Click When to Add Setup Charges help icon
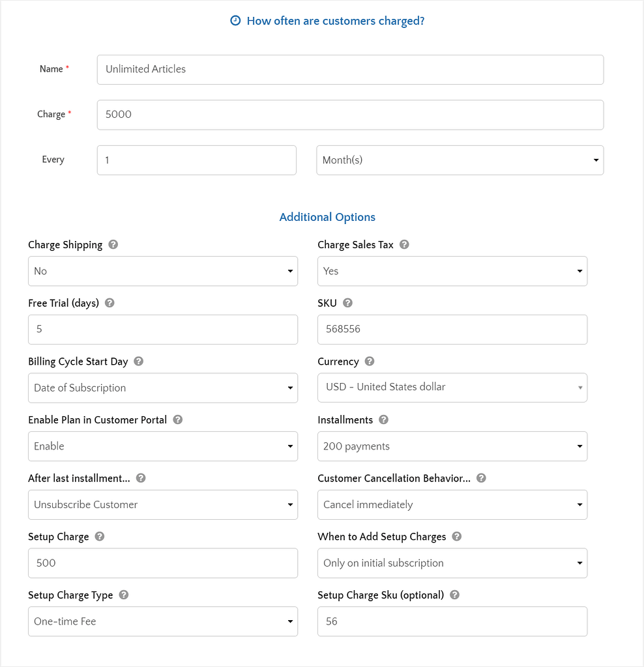644x667 pixels. (x=457, y=537)
